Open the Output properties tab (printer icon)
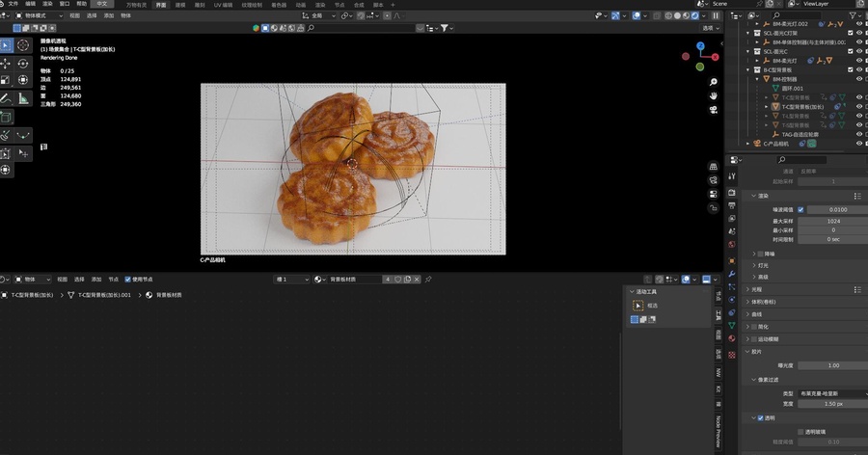The height and width of the screenshot is (455, 868). (732, 205)
